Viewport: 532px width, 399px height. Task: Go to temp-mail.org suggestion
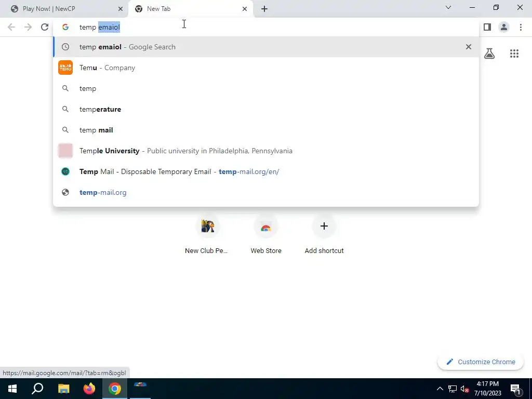click(x=266, y=192)
